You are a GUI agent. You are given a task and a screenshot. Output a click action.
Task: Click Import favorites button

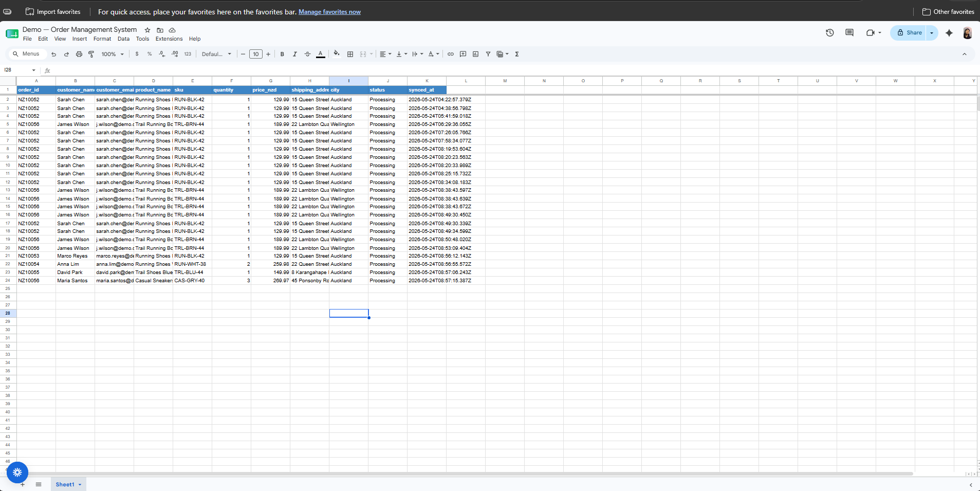[53, 12]
